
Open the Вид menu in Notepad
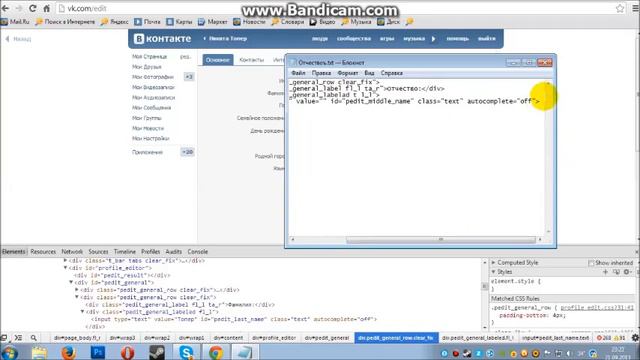pyautogui.click(x=369, y=73)
